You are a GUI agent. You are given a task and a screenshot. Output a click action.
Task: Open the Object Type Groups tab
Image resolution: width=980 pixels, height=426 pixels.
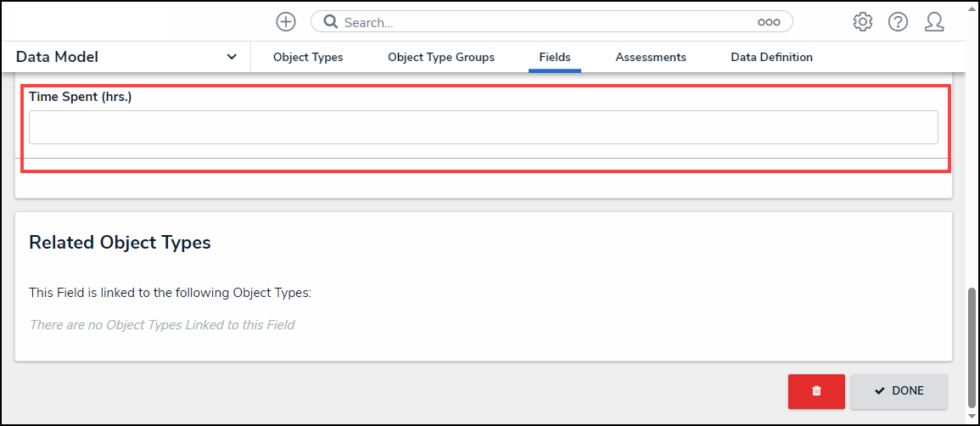[x=441, y=57]
